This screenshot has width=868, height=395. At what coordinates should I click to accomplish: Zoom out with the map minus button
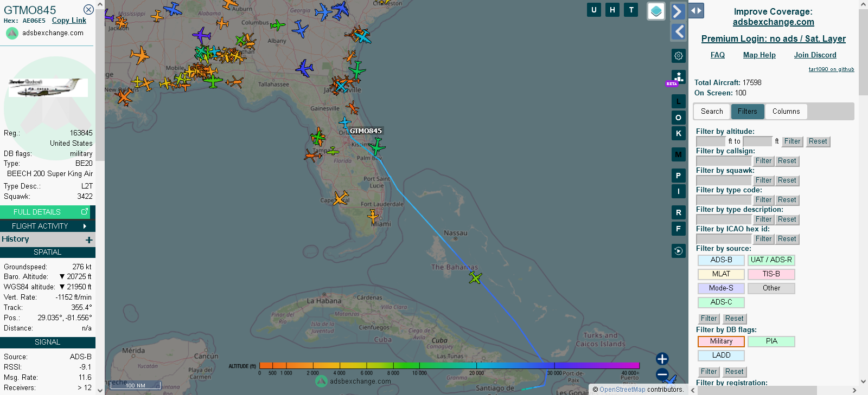662,374
